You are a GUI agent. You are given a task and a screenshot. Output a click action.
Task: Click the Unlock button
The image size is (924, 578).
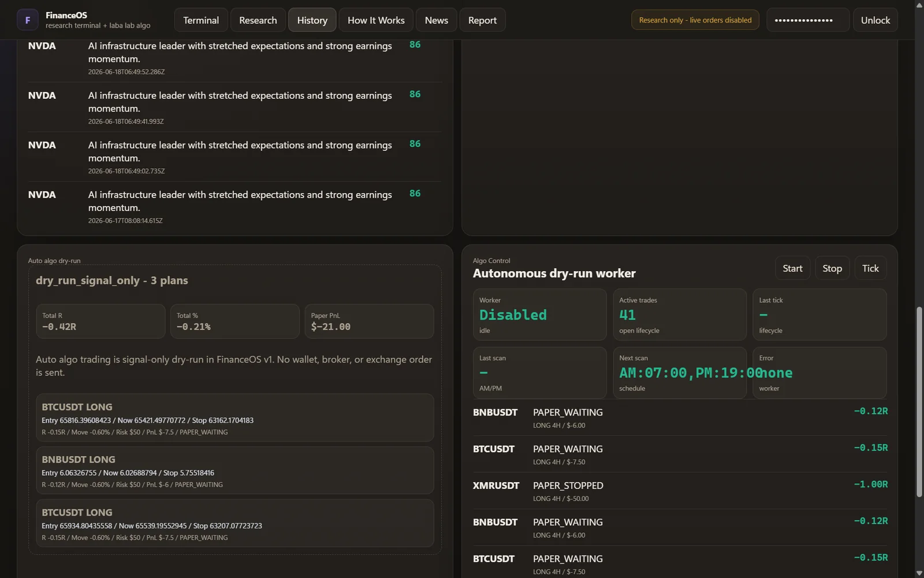[x=875, y=20]
